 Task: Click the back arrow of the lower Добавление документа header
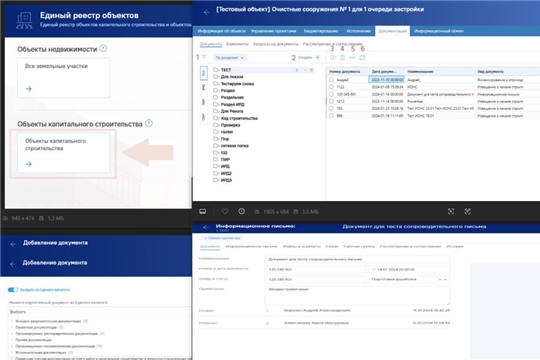(x=13, y=264)
